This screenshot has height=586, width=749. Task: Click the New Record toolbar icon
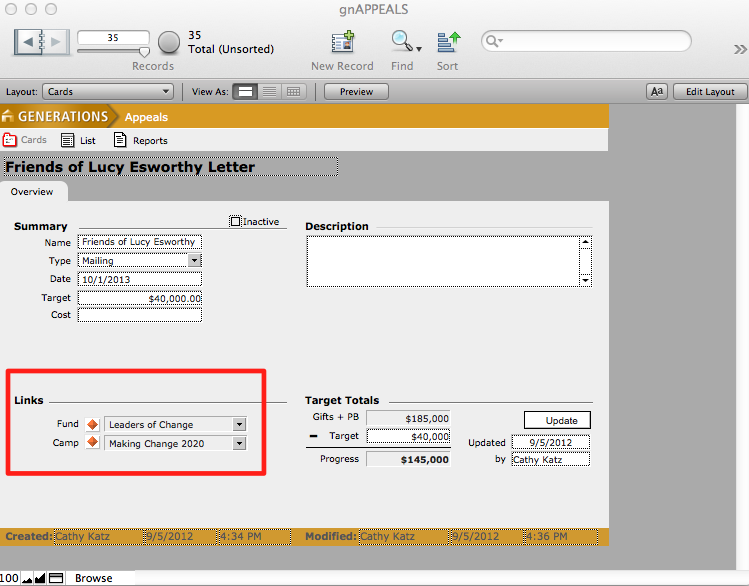(x=343, y=42)
